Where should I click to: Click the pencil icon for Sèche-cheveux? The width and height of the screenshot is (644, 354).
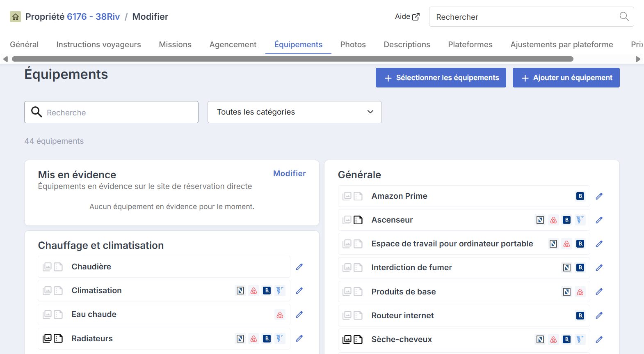599,340
